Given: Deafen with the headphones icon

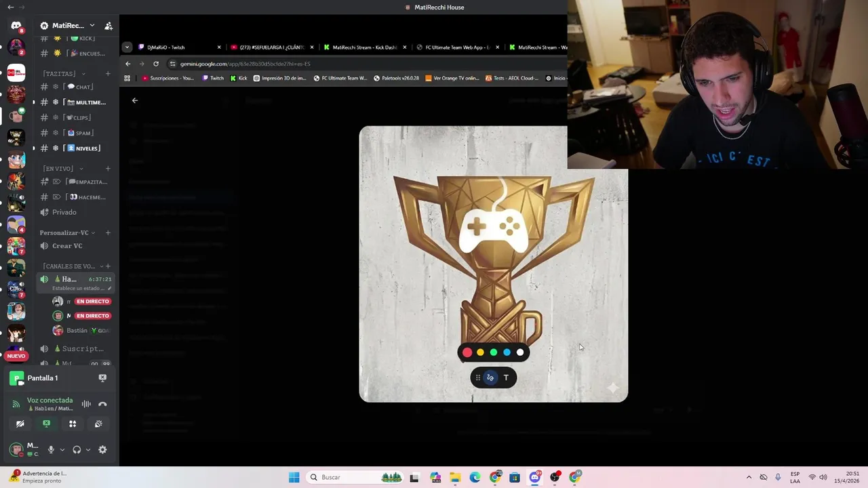Looking at the screenshot, I should point(77,449).
